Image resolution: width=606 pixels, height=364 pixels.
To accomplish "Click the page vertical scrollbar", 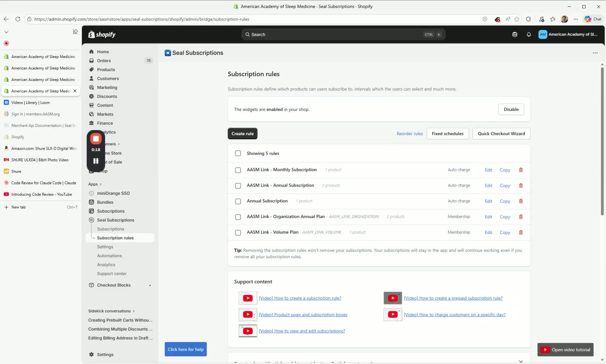I will coord(602,141).
